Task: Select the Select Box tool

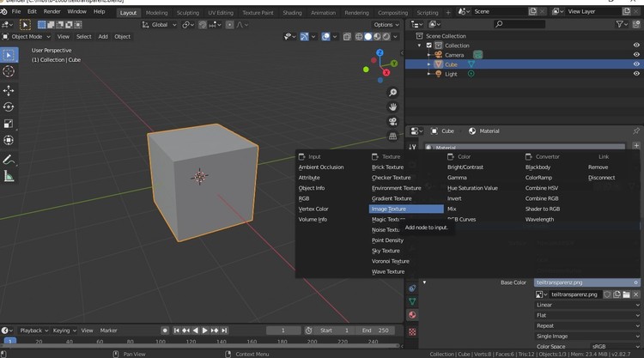Action: coord(9,55)
